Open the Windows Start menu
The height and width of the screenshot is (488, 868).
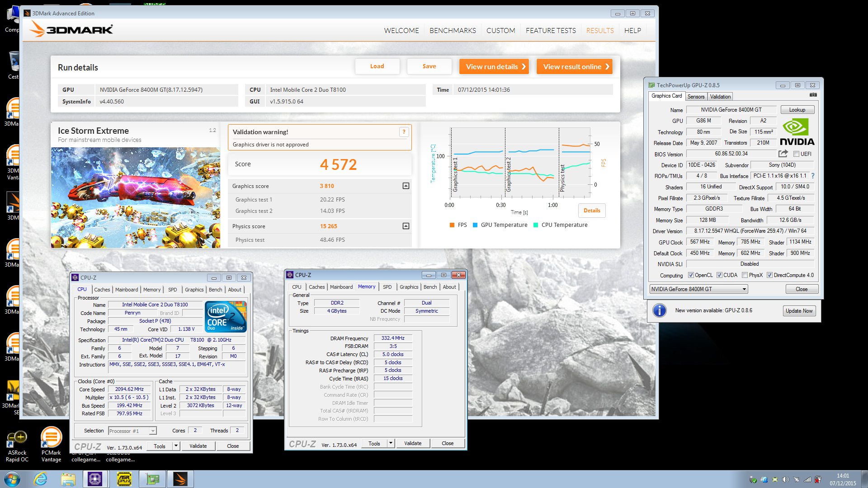(12, 479)
